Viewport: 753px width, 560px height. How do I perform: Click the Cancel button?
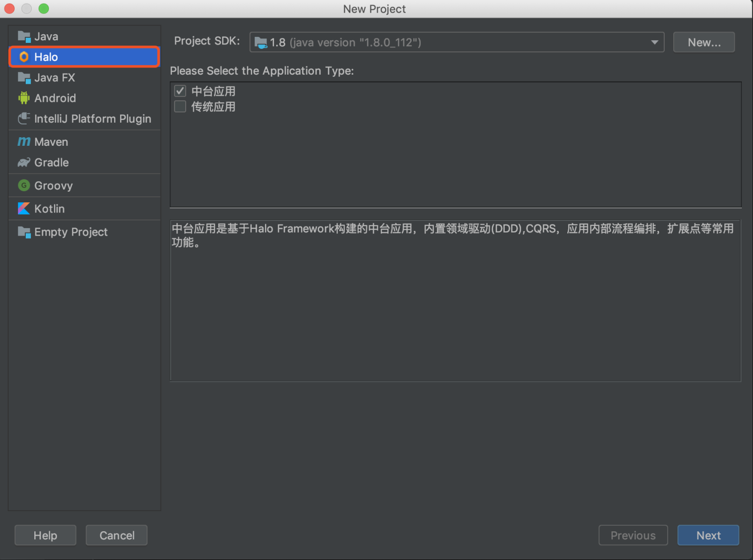click(117, 535)
